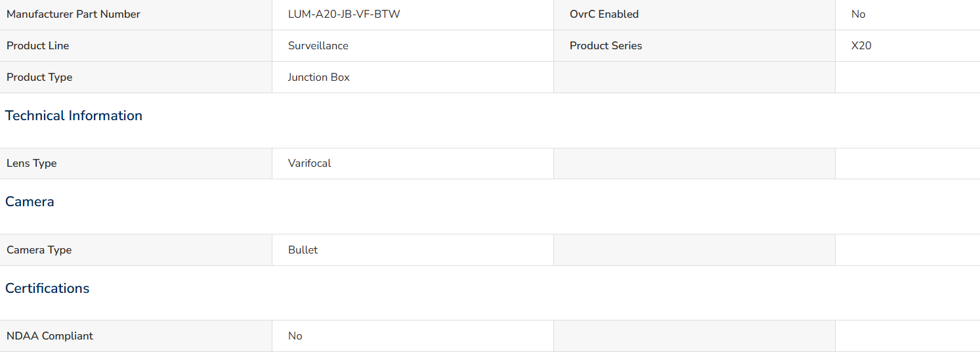The image size is (980, 352).
Task: Select the part number LUM-A20-JB-VF-BTW
Action: pyautogui.click(x=344, y=14)
